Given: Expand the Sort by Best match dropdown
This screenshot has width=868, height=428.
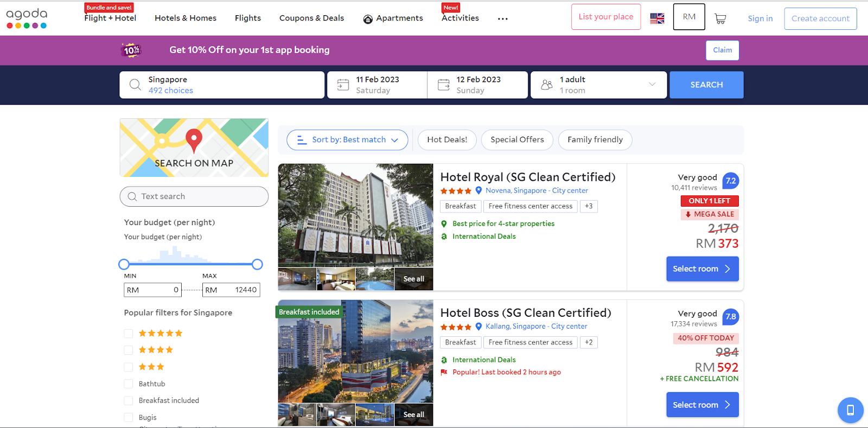Looking at the screenshot, I should pyautogui.click(x=347, y=140).
